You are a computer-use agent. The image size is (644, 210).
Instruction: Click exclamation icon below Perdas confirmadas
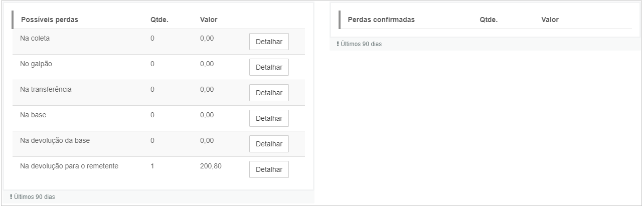338,44
